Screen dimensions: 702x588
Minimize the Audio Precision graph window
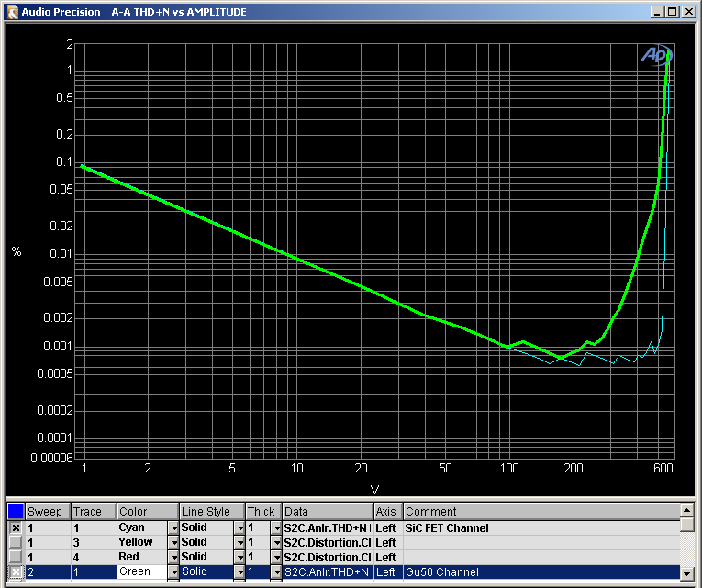(658, 12)
